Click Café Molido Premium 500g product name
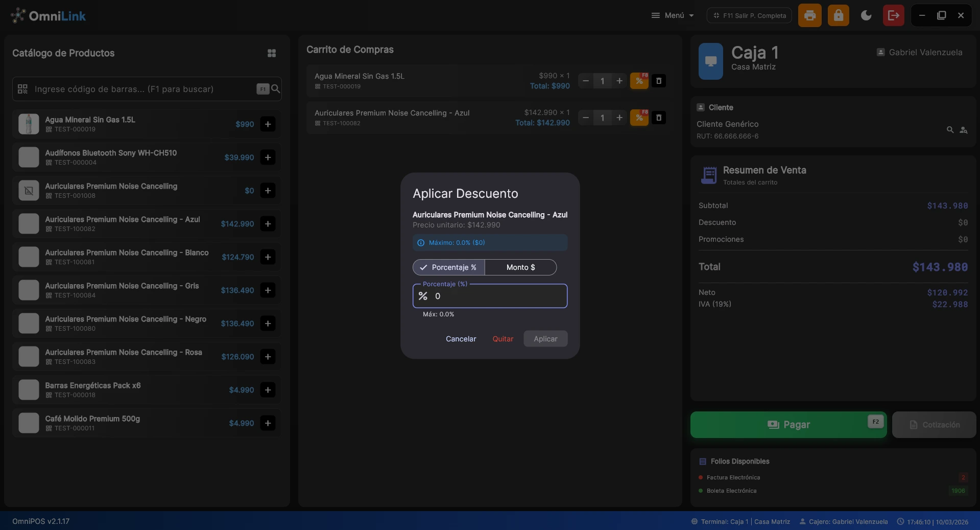Viewport: 980px width, 530px height. pyautogui.click(x=92, y=419)
